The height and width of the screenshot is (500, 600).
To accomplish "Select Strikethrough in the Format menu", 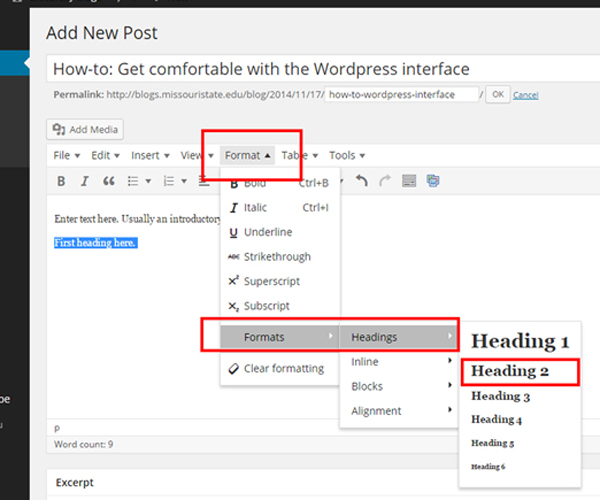I will (276, 257).
